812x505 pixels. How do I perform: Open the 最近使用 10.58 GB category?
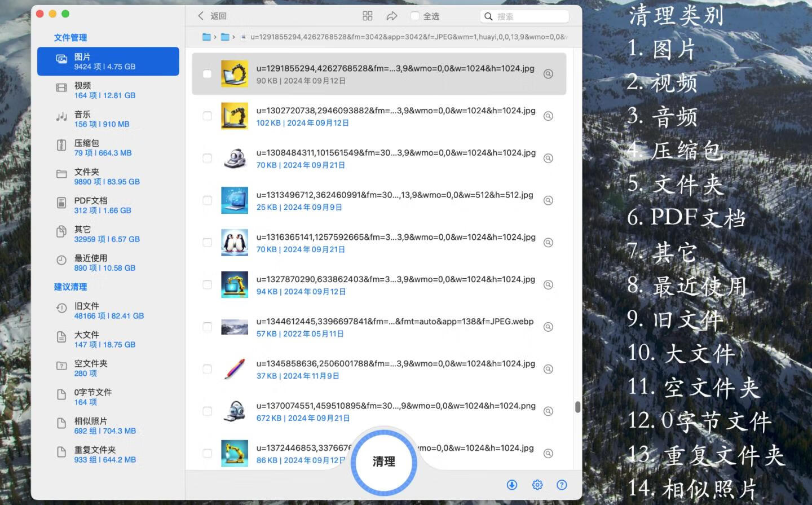(108, 263)
